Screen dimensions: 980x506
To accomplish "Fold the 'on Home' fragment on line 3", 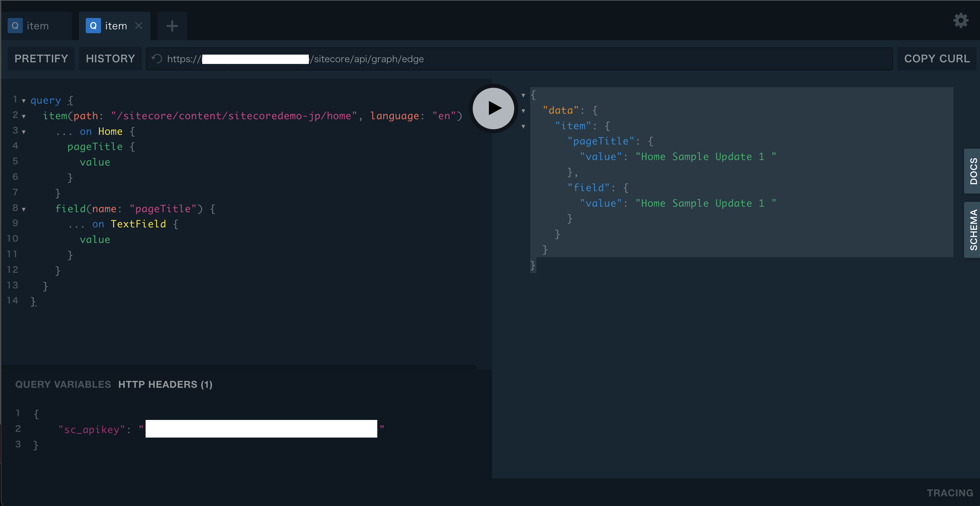I will tap(24, 132).
